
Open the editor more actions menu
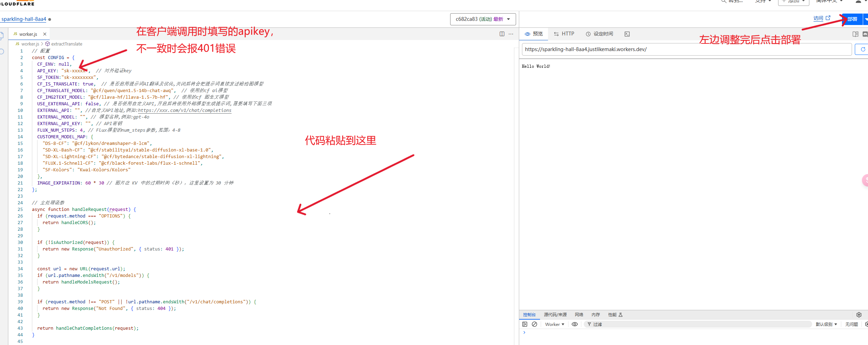(511, 34)
